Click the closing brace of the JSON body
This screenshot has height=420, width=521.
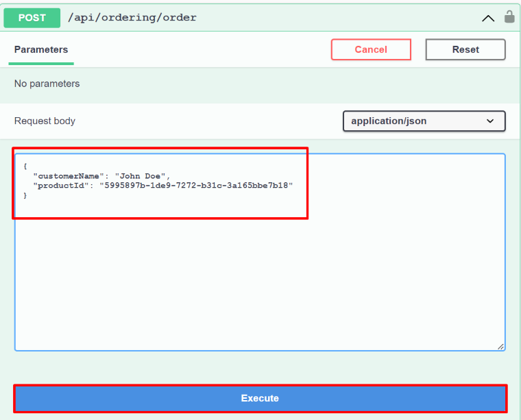point(25,196)
